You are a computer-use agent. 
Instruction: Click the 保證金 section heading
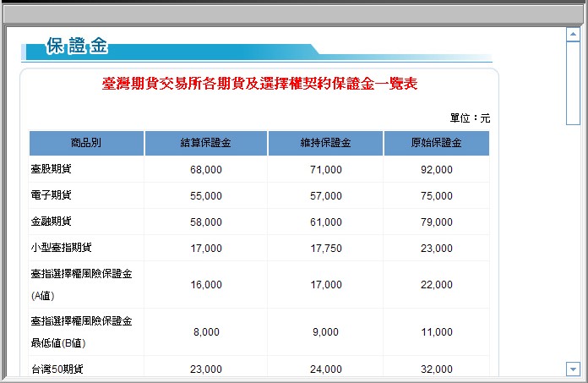(77, 46)
